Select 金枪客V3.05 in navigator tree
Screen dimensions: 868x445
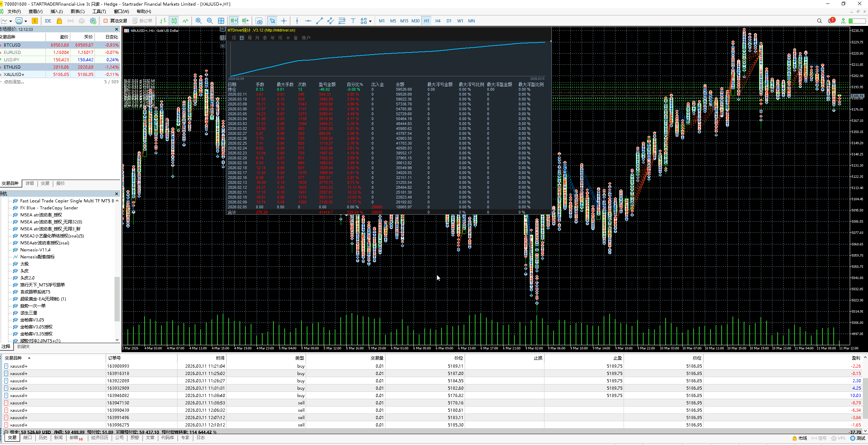(x=32, y=320)
